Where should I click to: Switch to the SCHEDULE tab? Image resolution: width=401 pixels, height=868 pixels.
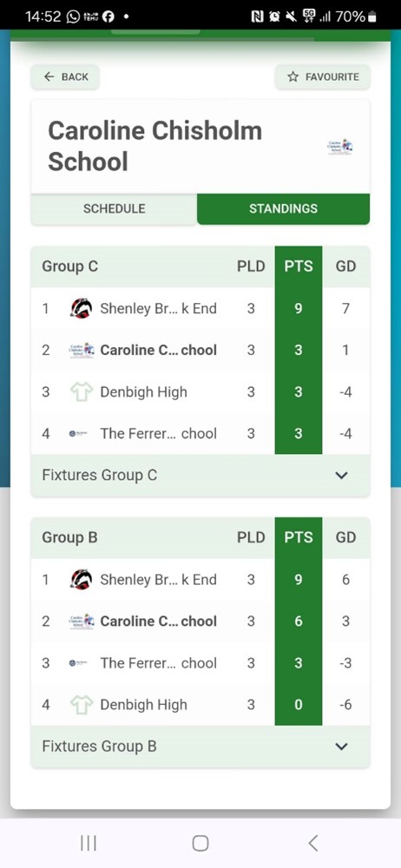(114, 208)
